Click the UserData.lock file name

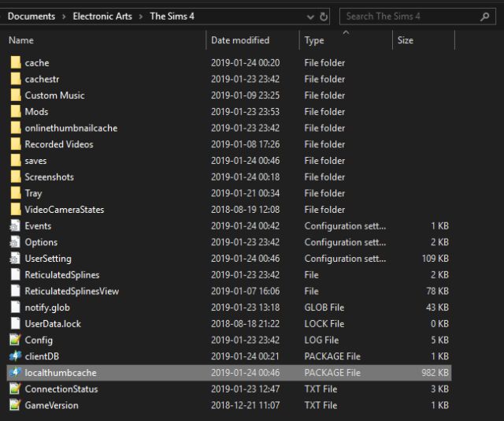pyautogui.click(x=53, y=324)
